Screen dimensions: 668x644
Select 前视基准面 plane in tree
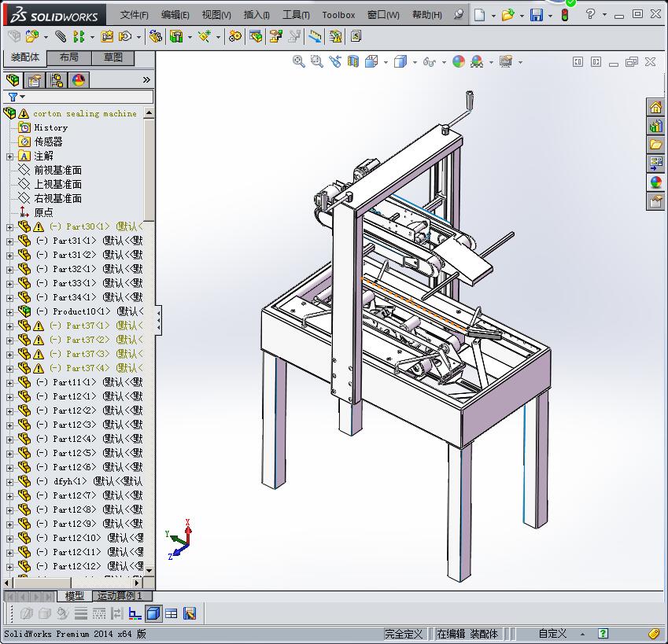click(x=58, y=171)
